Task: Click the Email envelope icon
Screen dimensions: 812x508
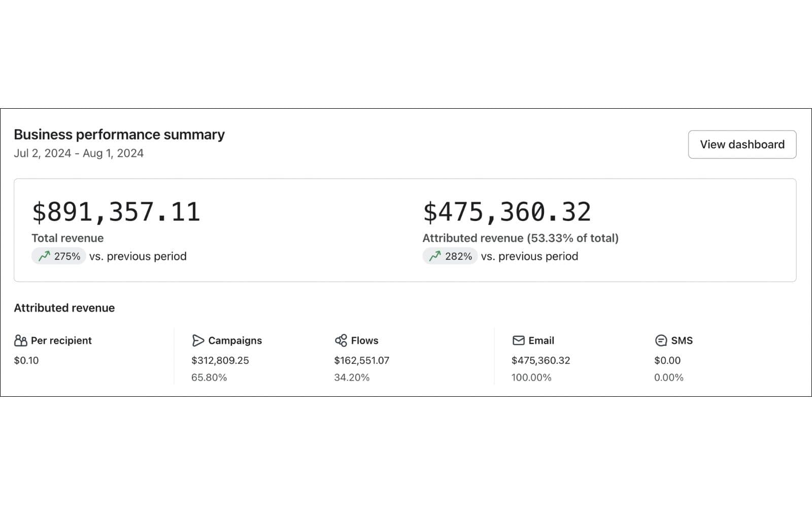Action: 518,340
